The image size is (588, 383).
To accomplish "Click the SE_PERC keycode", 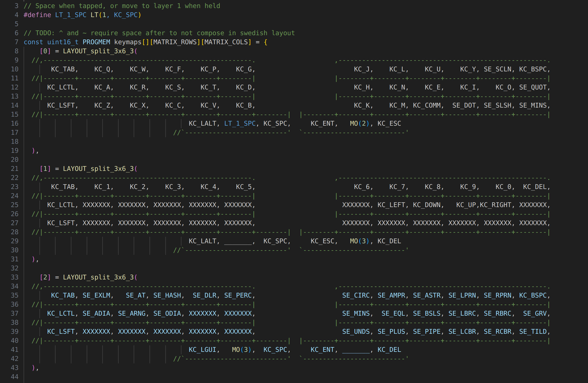I will [238, 295].
